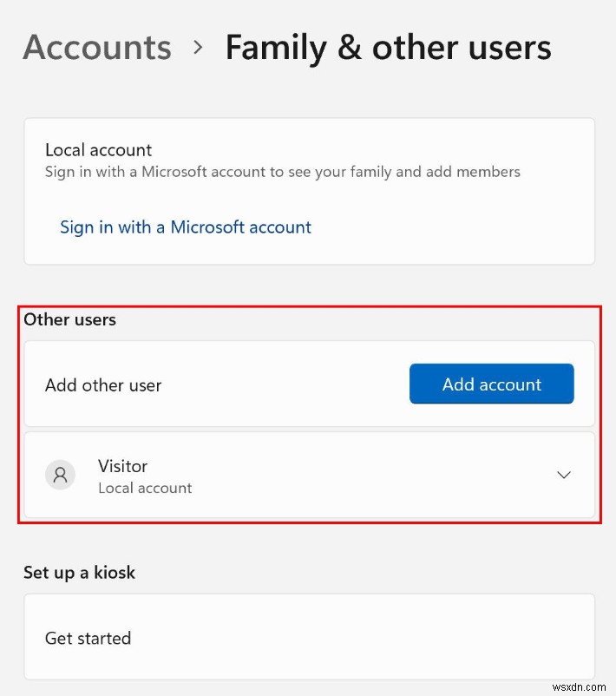Screen dimensions: 616x696
Task: Click the Get started kiosk card
Action: pyautogui.click(x=308, y=638)
